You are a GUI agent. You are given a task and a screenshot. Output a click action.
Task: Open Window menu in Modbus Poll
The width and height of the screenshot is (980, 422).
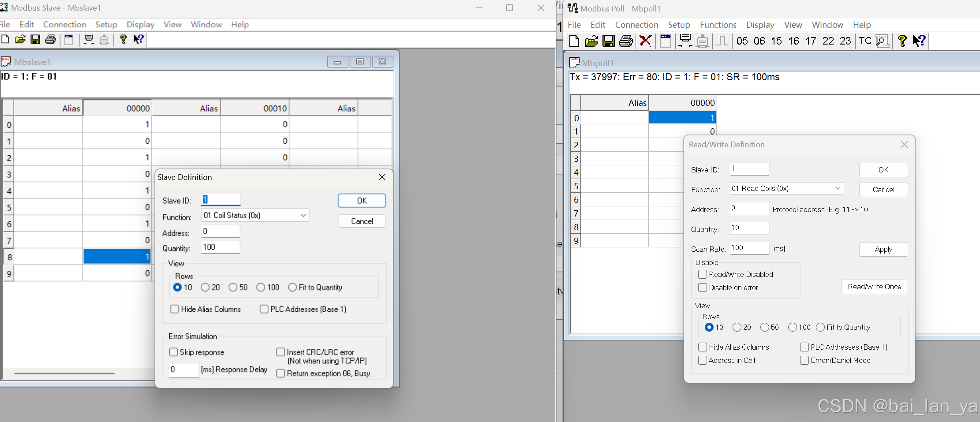click(x=827, y=25)
